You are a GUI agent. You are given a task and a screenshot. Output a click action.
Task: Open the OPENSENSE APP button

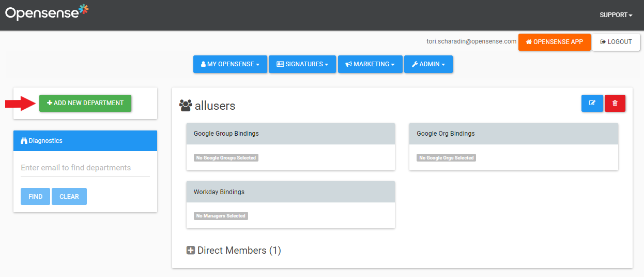click(554, 42)
